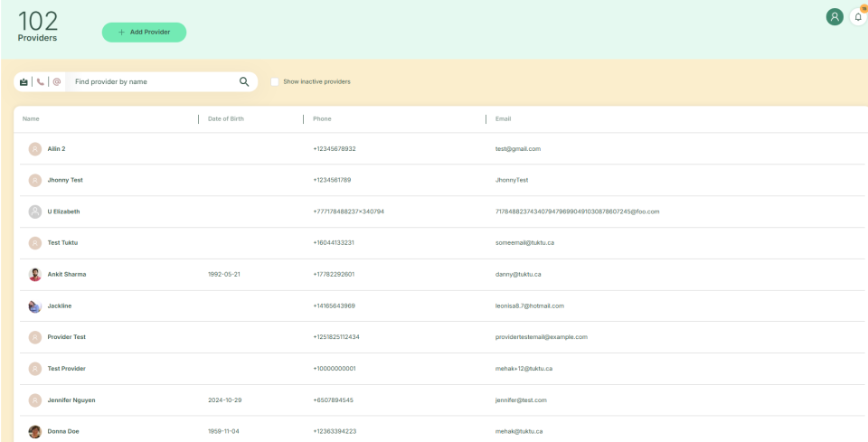Image resolution: width=868 pixels, height=442 pixels.
Task: Click the Email column header
Action: tap(504, 118)
